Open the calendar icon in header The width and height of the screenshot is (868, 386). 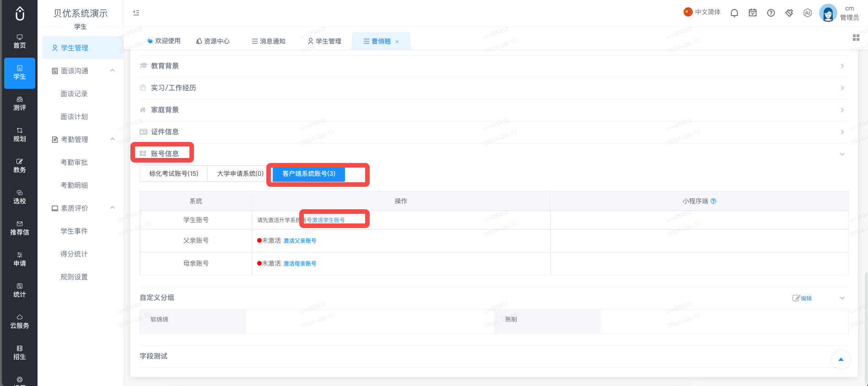753,13
